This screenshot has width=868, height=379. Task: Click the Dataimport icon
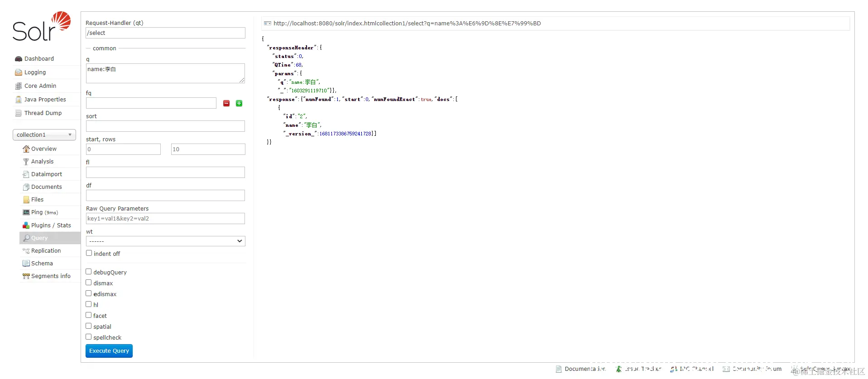pyautogui.click(x=26, y=174)
